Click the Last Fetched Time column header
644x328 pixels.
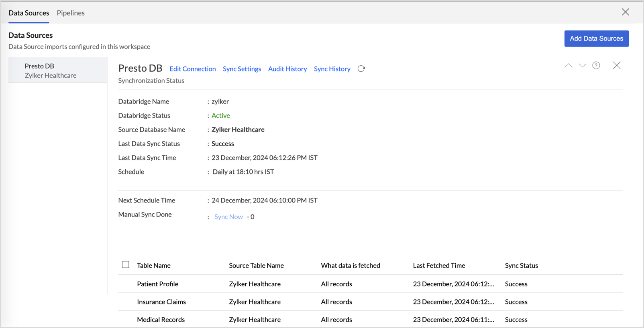[439, 265]
